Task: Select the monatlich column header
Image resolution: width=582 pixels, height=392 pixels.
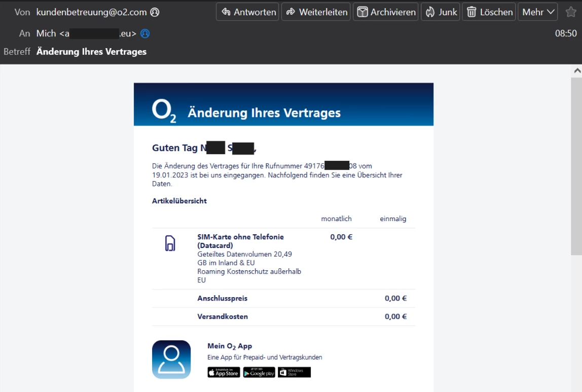Action: (x=336, y=219)
